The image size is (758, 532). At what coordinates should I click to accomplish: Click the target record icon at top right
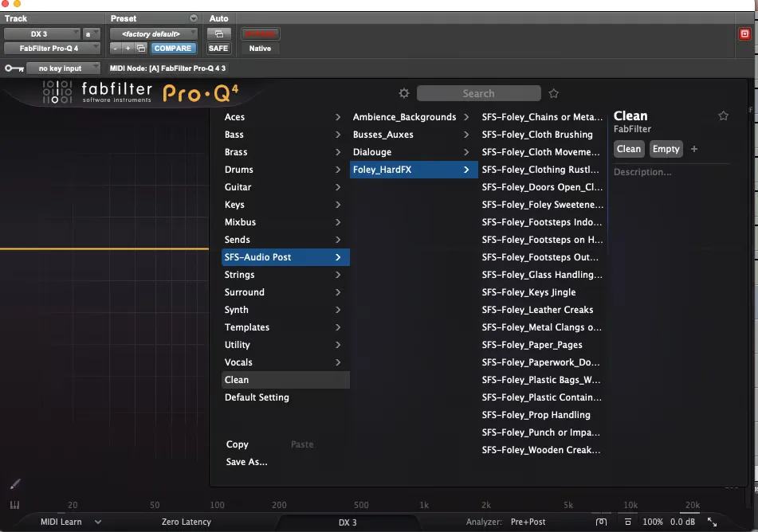[x=744, y=33]
